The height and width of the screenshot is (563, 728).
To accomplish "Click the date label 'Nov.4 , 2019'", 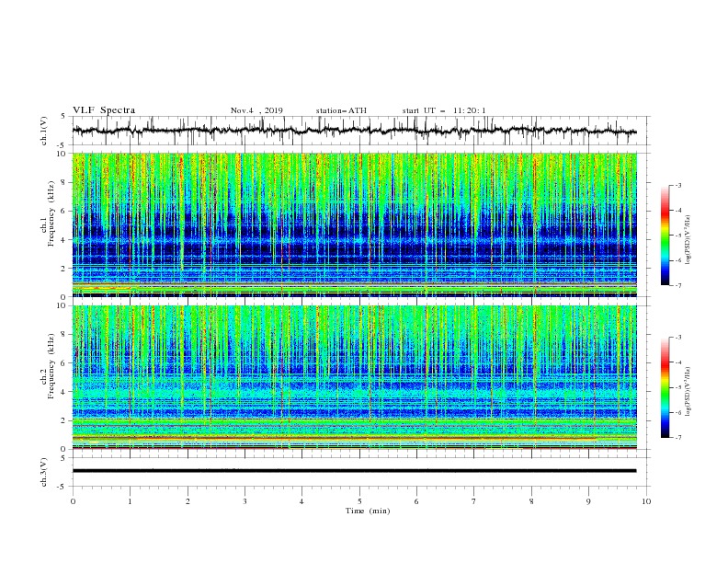I will [x=256, y=110].
